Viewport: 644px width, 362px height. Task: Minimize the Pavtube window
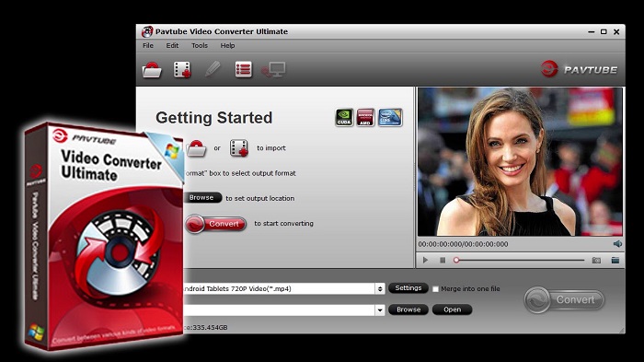tap(591, 31)
